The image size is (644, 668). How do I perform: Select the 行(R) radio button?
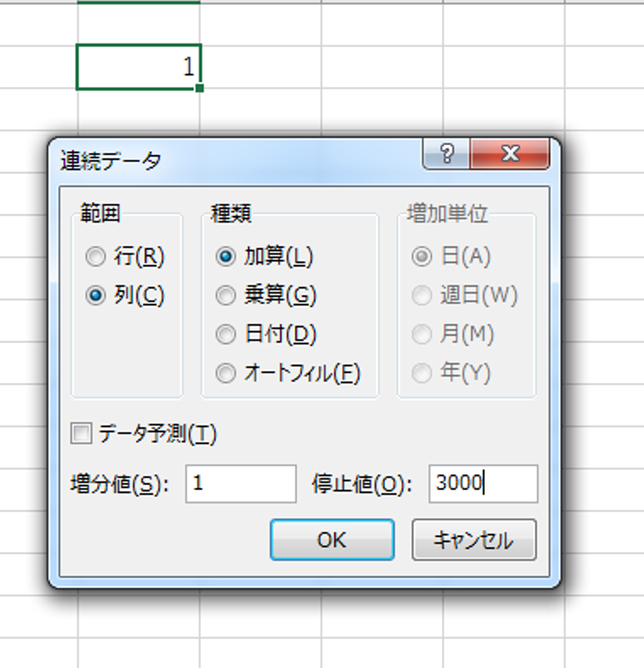96,256
